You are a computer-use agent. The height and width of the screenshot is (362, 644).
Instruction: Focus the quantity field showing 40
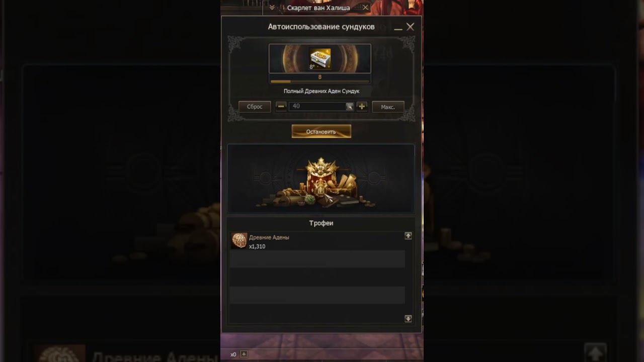coord(317,106)
